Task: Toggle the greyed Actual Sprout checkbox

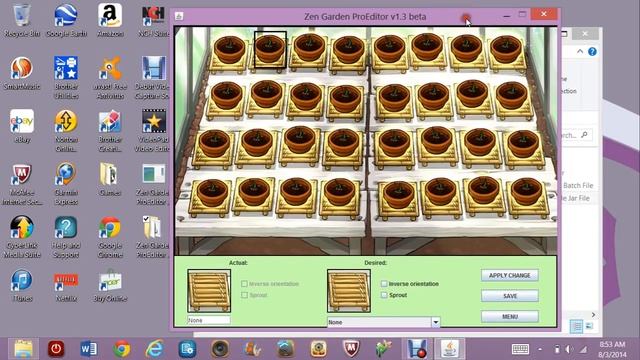Action: tap(244, 295)
